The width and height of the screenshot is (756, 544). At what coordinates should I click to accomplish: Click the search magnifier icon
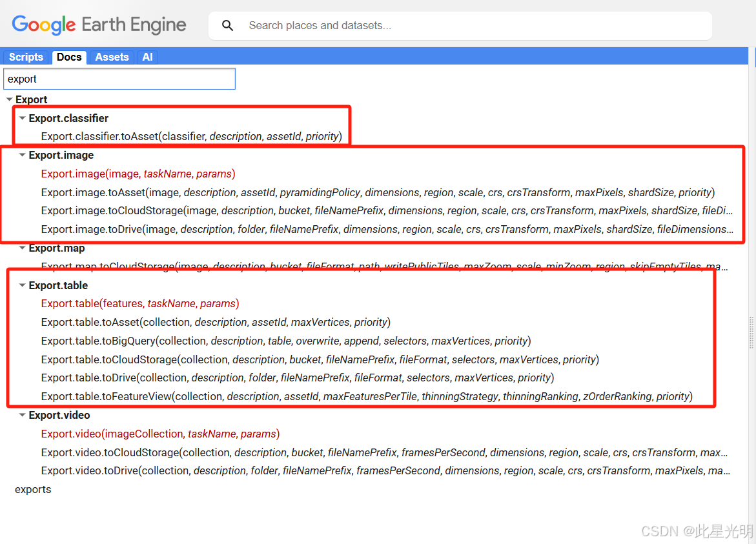pos(227,26)
